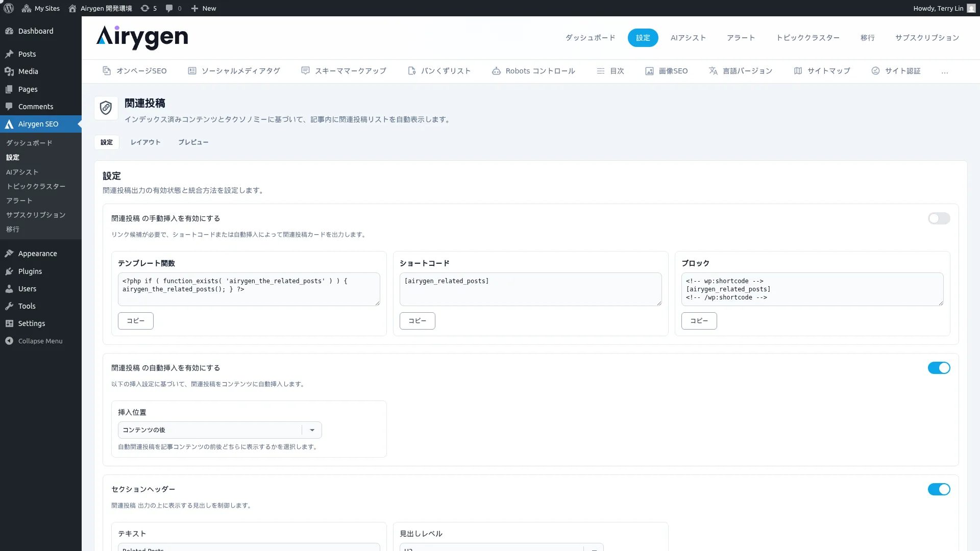Open the 見出しレベル dropdown
Viewport: 980px width, 551px height.
pos(501,547)
